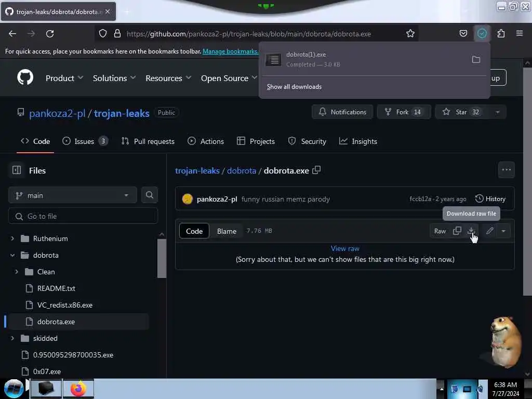Open the Pocket save icon
532x399 pixels.
point(463,33)
